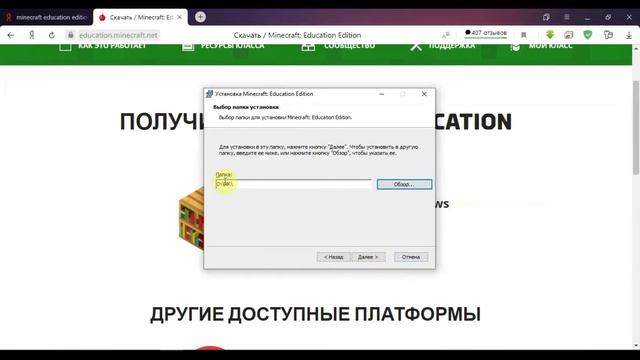640x360 pixels.
Task: Open 'МОЙ КЛАСС' in site navigation
Action: pos(541,46)
